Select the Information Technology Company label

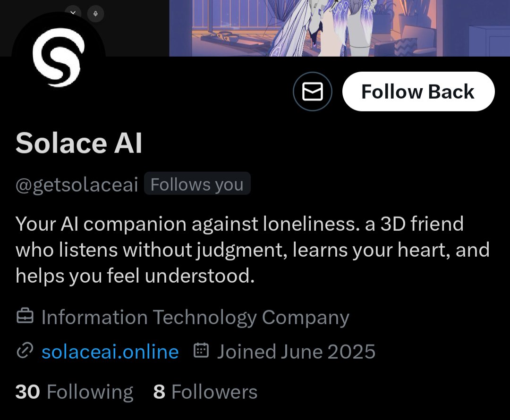(195, 317)
